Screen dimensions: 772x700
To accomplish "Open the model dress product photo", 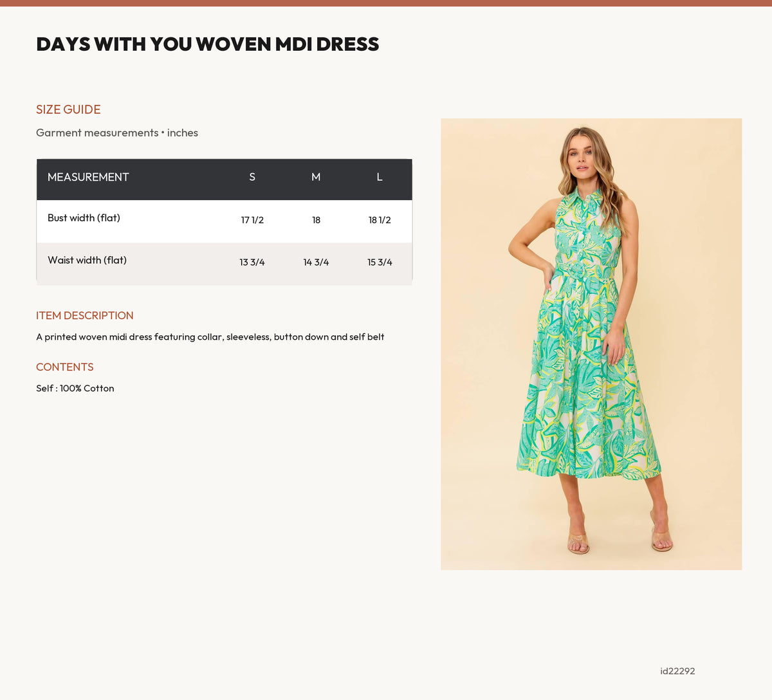I will click(591, 344).
